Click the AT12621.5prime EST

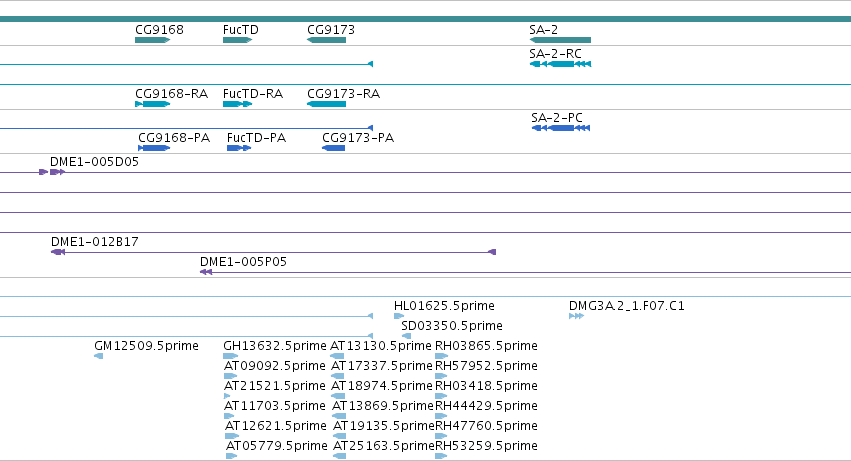pyautogui.click(x=232, y=436)
